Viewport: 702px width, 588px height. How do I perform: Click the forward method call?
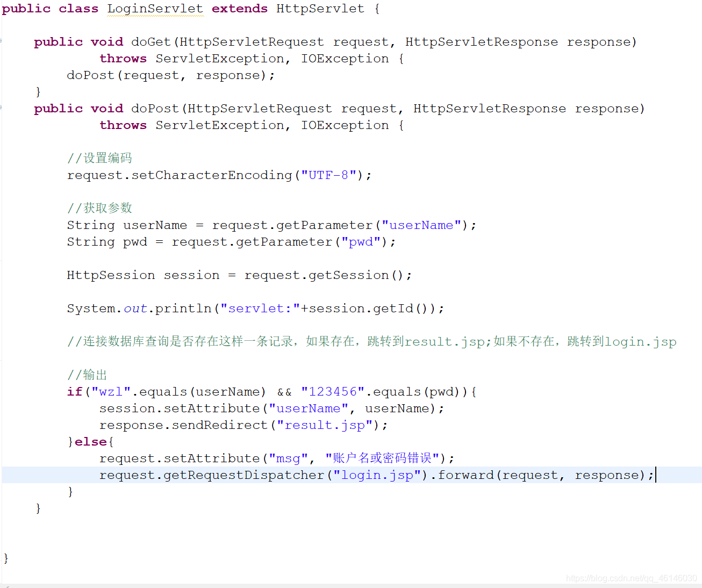click(x=465, y=475)
